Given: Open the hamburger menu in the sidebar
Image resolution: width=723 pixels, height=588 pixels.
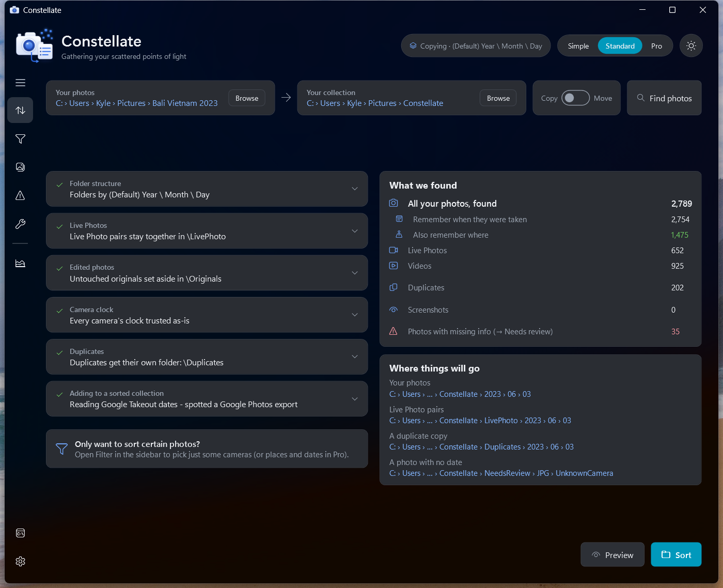Looking at the screenshot, I should 20,83.
